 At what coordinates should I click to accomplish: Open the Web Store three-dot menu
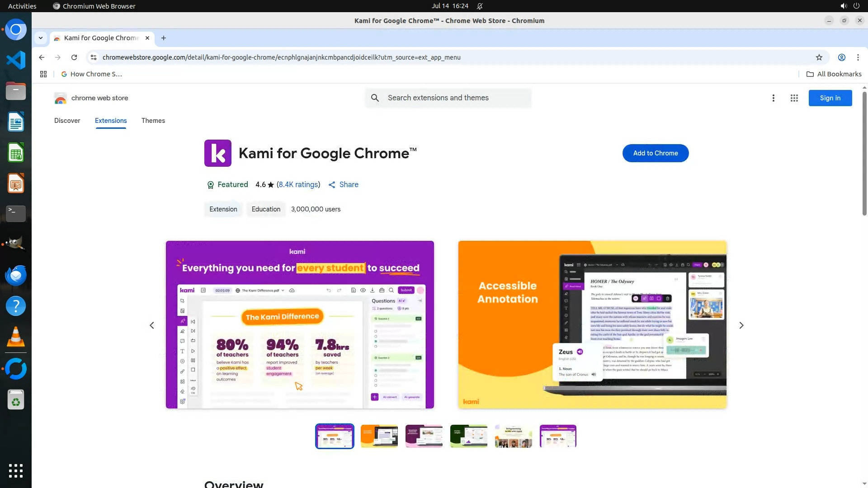tap(773, 98)
